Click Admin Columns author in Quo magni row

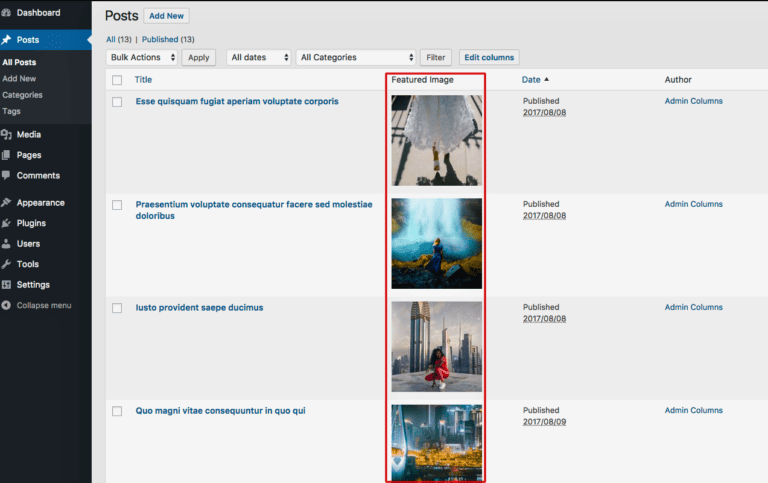(694, 410)
